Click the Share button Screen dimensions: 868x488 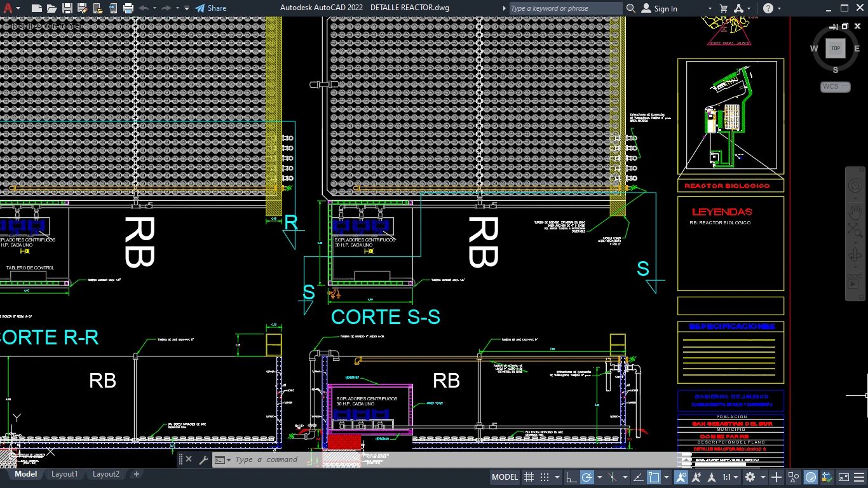(x=210, y=8)
